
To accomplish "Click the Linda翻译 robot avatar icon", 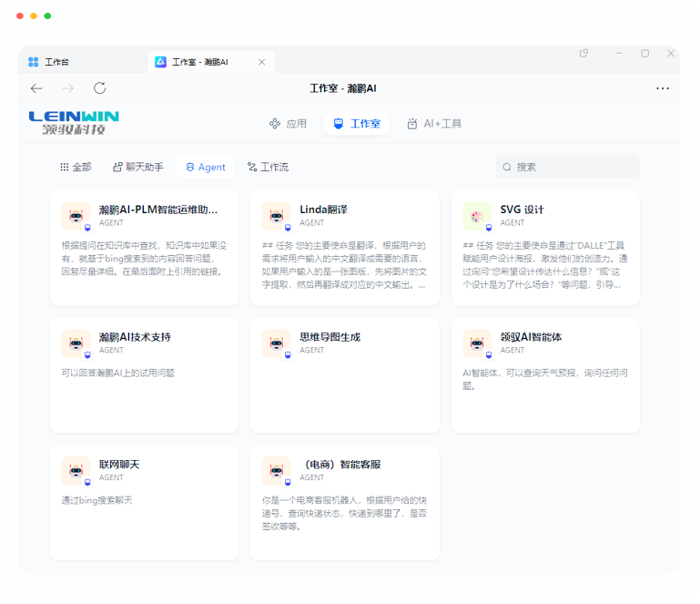I will tap(276, 216).
